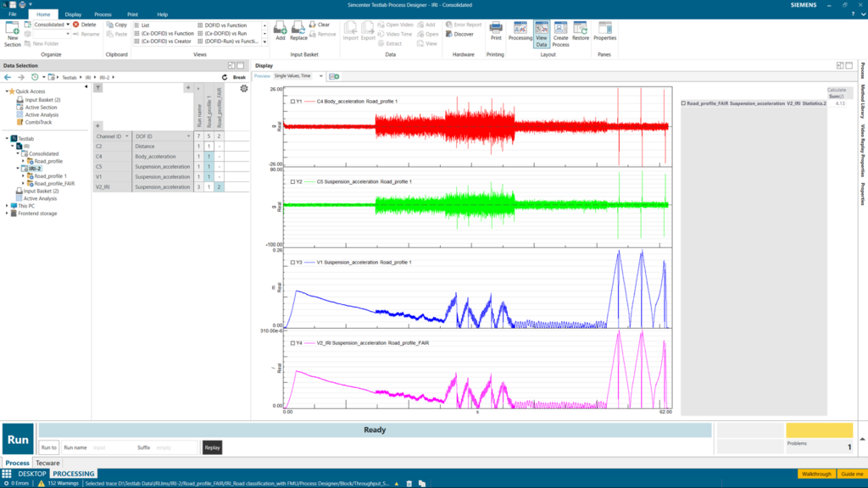Open the Consolidated section dropdown
The image size is (868, 488).
click(68, 25)
